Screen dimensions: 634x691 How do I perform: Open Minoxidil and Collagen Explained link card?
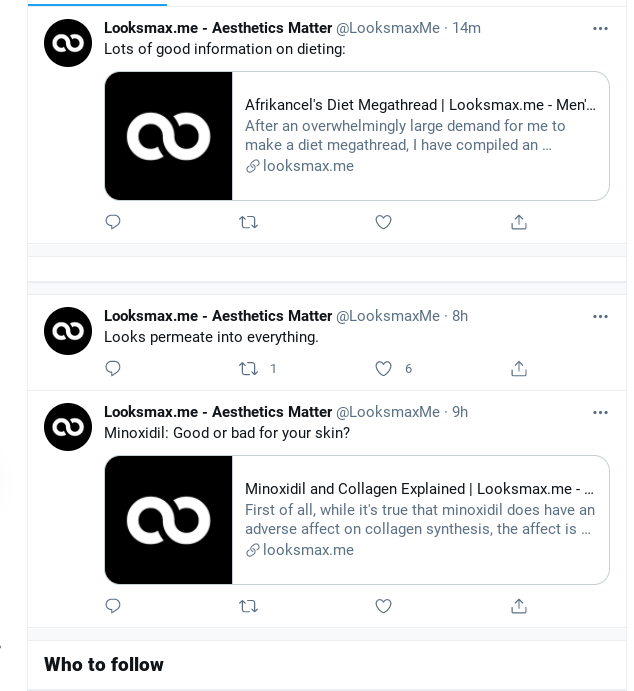[420, 520]
